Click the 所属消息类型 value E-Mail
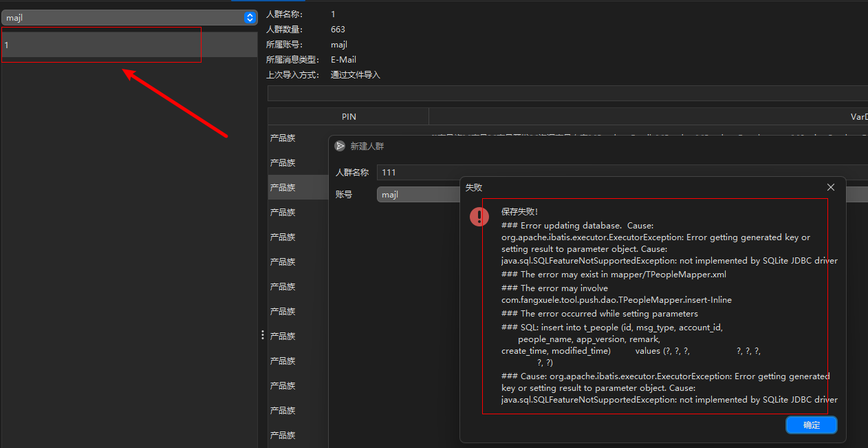 pos(343,60)
